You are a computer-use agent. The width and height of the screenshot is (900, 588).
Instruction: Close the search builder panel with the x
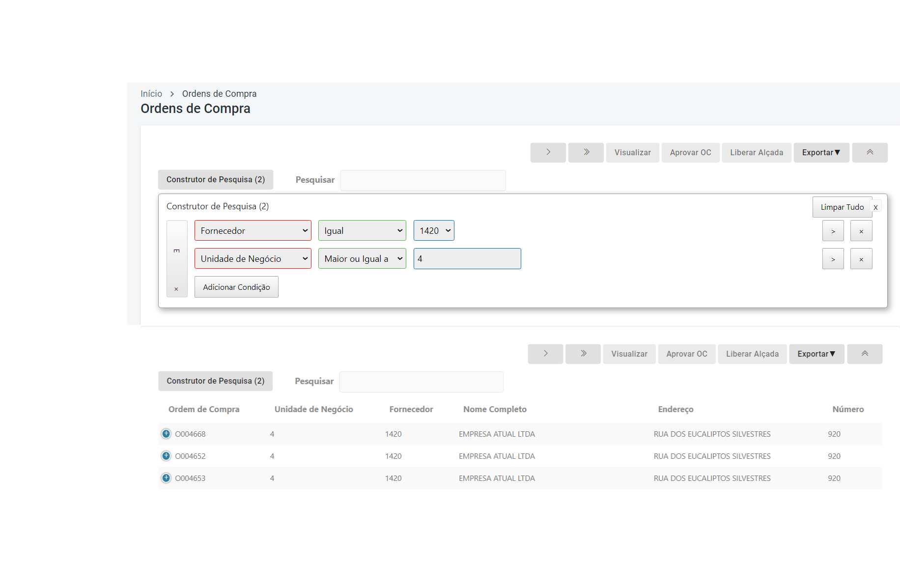pos(876,207)
